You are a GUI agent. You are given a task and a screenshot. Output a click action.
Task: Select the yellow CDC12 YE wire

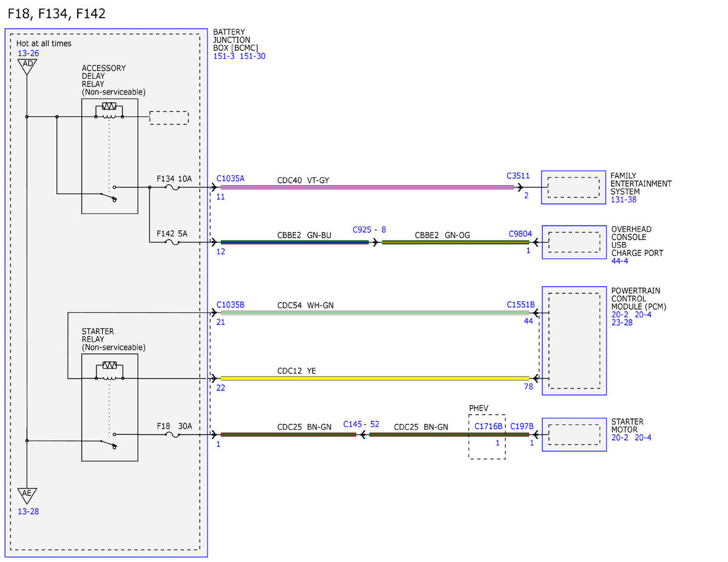click(x=374, y=379)
